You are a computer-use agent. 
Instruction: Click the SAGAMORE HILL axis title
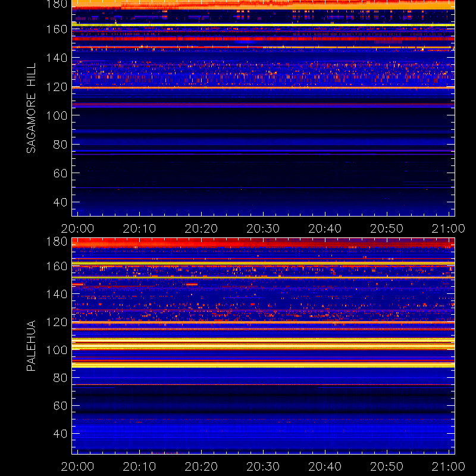click(x=31, y=108)
